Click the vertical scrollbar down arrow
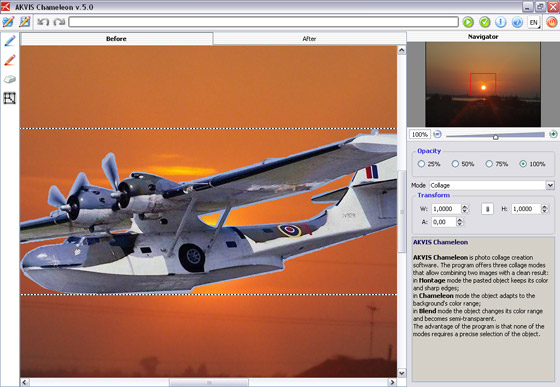Screen dimensions: 560x387 (401, 373)
